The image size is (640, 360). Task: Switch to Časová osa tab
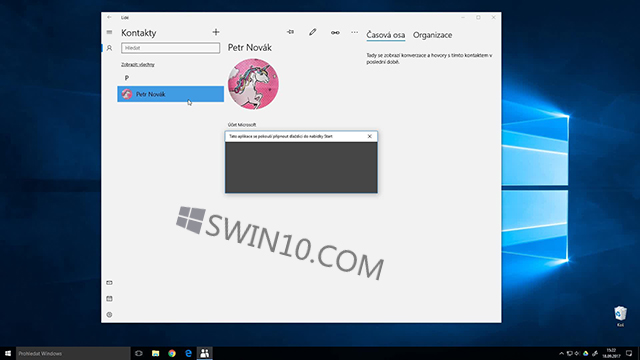[385, 35]
